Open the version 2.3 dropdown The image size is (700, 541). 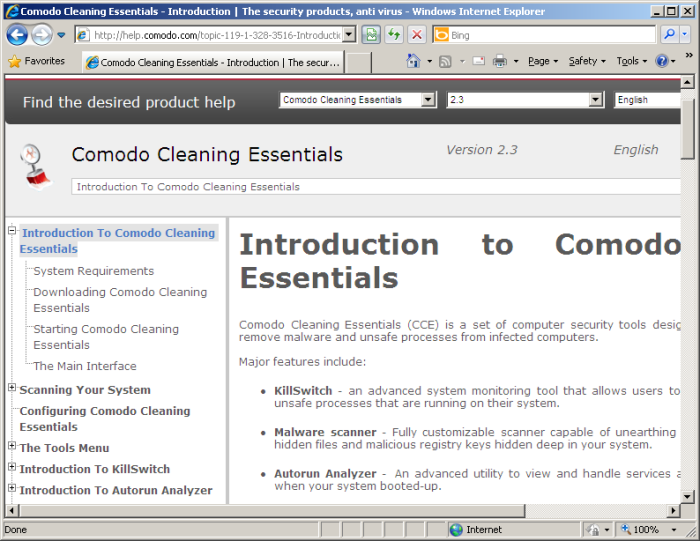coord(525,100)
